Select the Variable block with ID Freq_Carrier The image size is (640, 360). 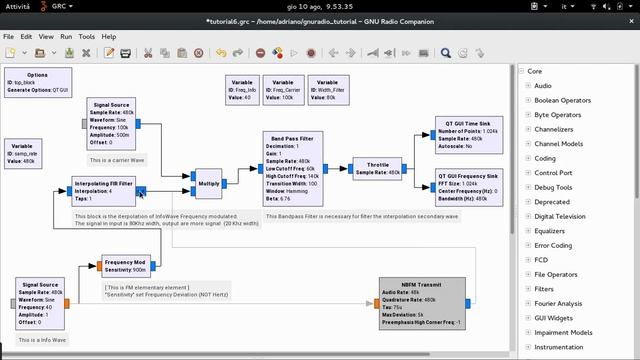click(284, 90)
